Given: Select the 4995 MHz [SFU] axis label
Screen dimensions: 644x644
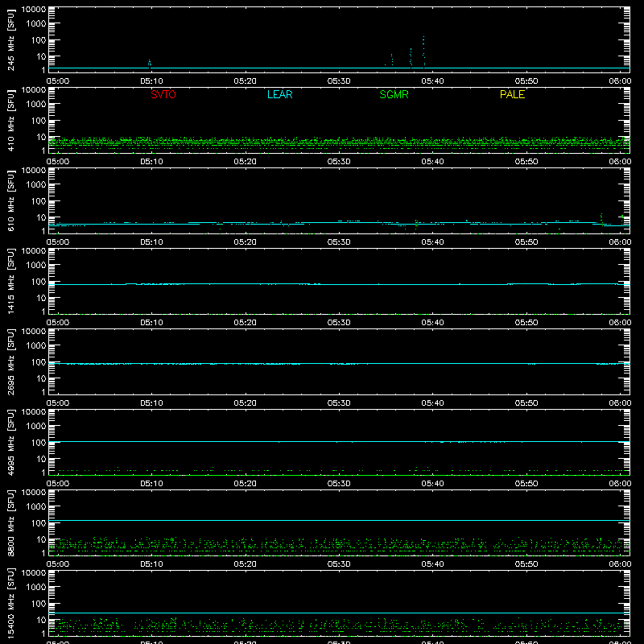Looking at the screenshot, I should [10, 442].
